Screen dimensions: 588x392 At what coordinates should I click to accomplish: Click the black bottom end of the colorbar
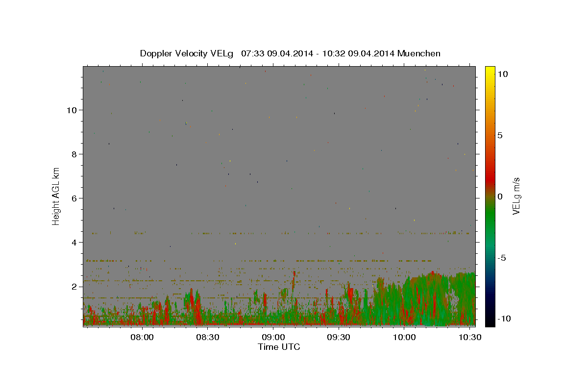click(x=490, y=321)
